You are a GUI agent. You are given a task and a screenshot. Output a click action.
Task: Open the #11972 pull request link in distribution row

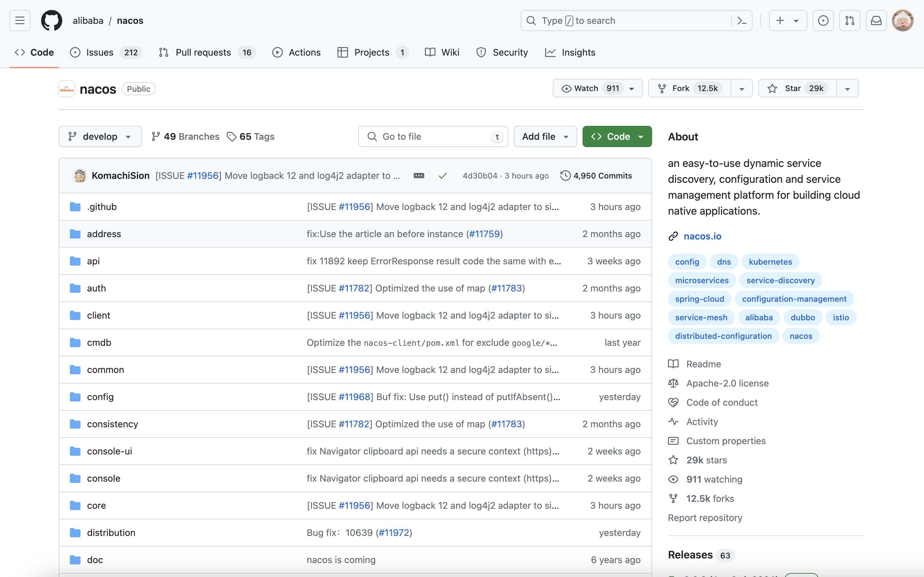(394, 533)
